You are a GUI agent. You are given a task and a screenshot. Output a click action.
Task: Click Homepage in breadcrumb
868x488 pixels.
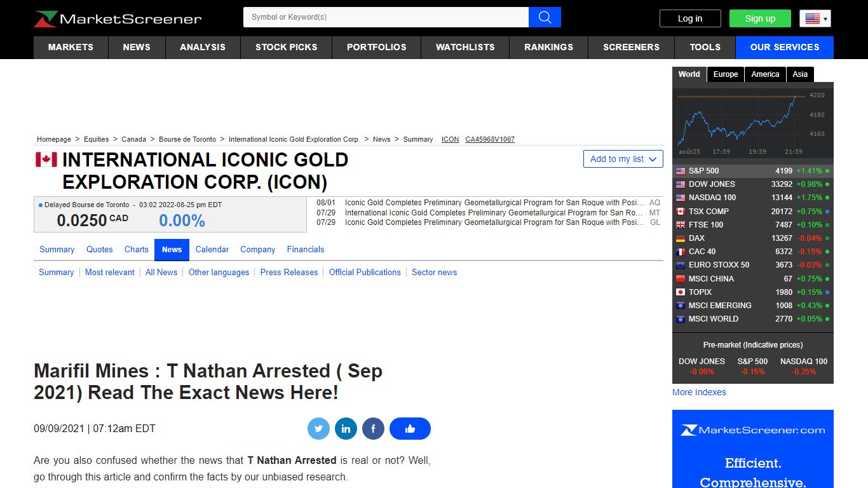[x=54, y=139]
